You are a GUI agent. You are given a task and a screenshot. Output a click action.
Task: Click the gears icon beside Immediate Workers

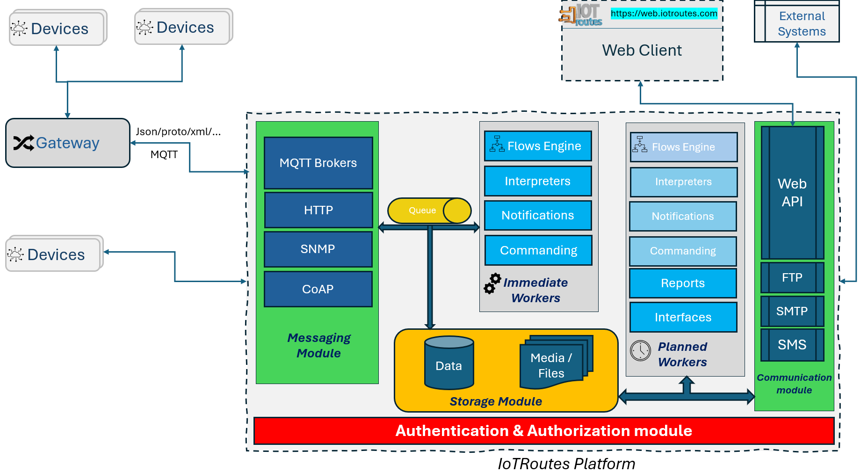click(492, 284)
